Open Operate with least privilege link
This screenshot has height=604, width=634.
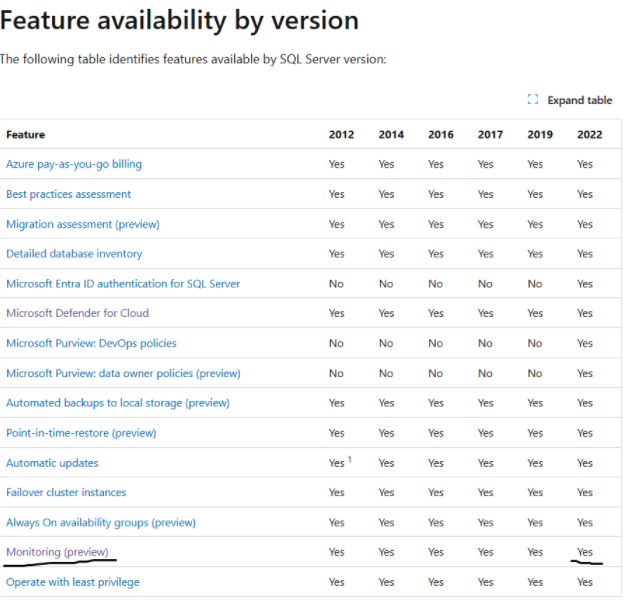click(72, 582)
